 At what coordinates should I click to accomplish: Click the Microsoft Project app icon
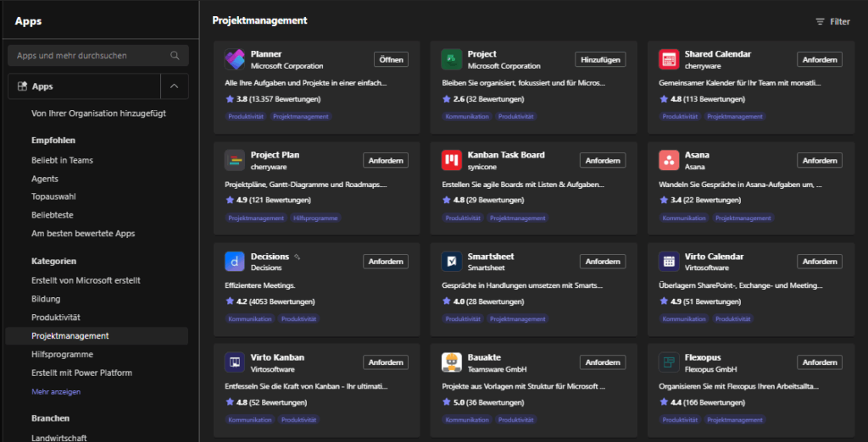(x=452, y=60)
